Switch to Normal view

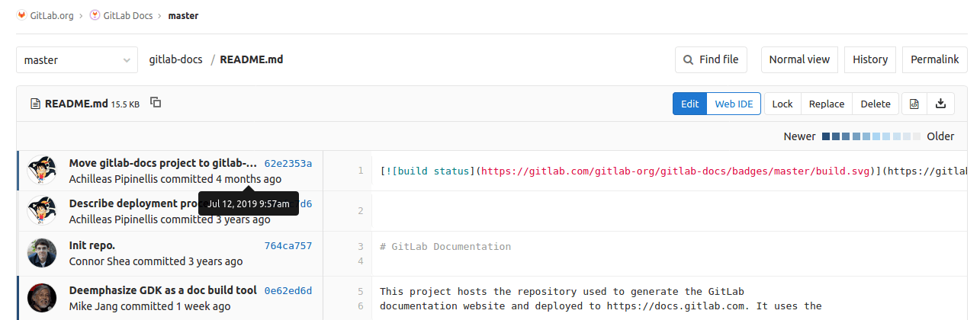(799, 59)
